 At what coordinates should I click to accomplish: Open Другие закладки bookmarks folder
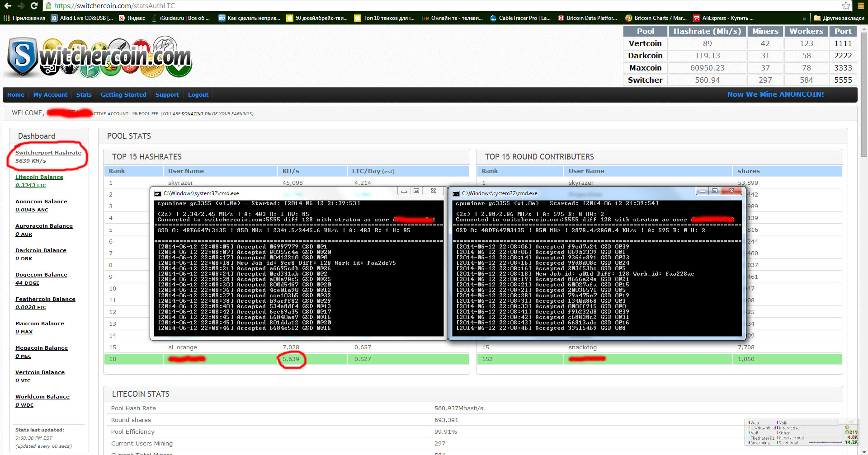pyautogui.click(x=839, y=18)
